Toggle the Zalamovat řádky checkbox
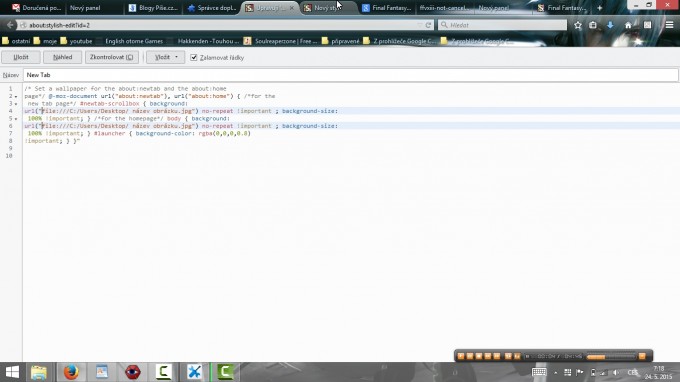This screenshot has height=382, width=680. (194, 57)
